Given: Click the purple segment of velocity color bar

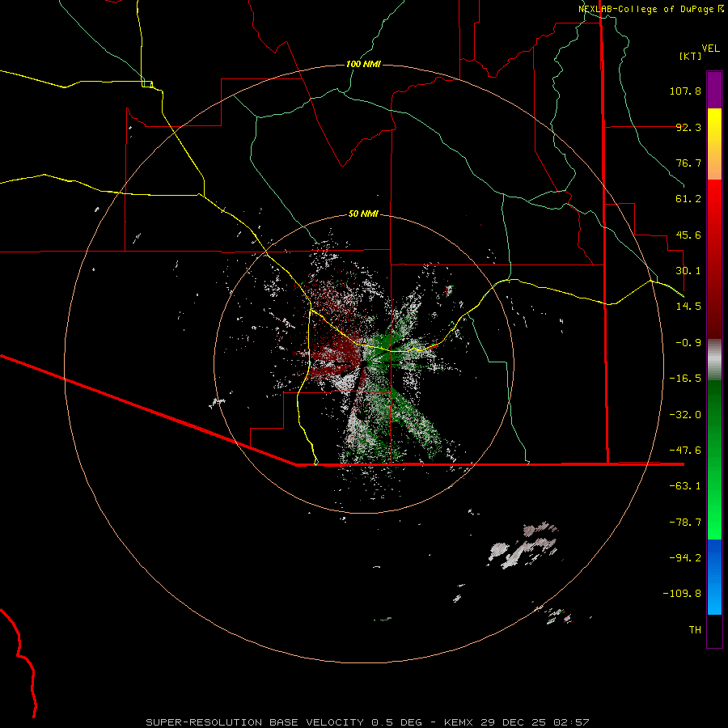Looking at the screenshot, I should tap(714, 90).
